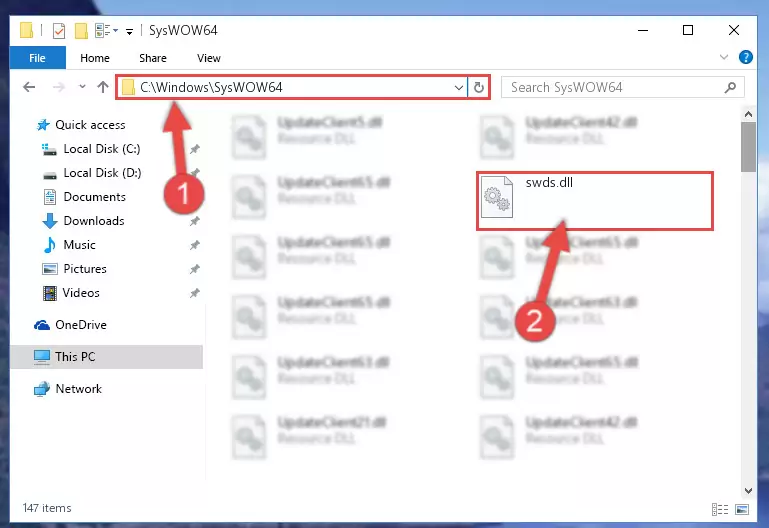
Task: Select Quick access in navigation pane
Action: coord(90,125)
